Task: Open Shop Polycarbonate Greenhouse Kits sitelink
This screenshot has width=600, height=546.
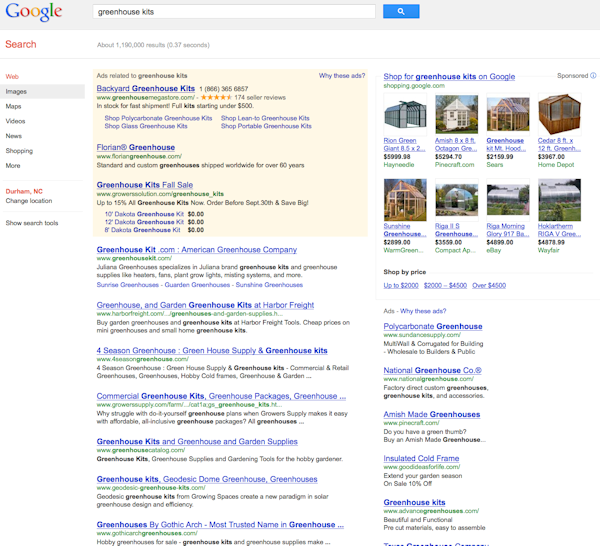Action: 158,118
